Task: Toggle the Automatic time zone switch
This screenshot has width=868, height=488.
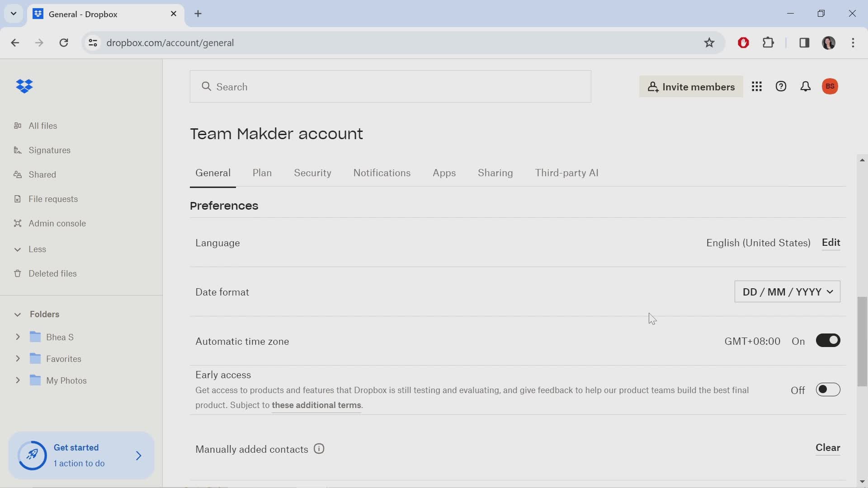Action: [x=828, y=340]
